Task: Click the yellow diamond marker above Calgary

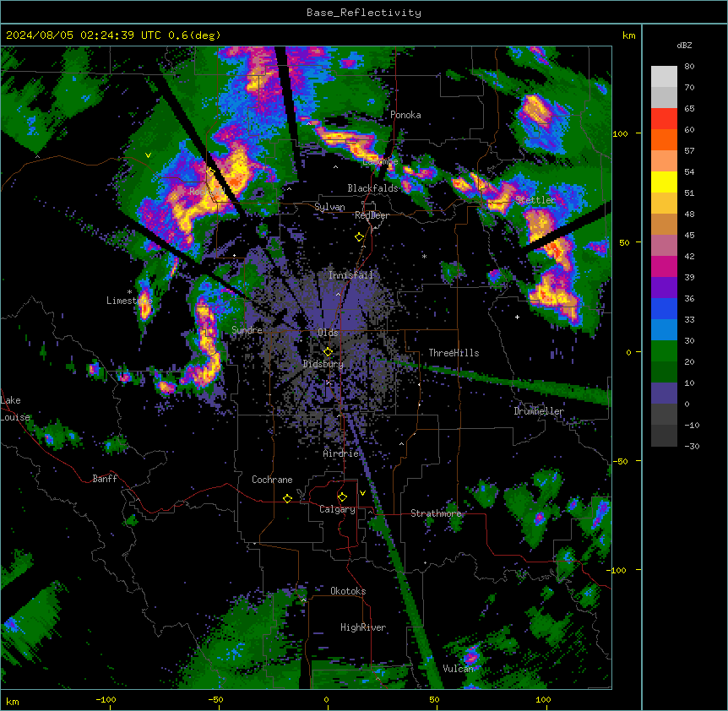Action: (x=342, y=497)
